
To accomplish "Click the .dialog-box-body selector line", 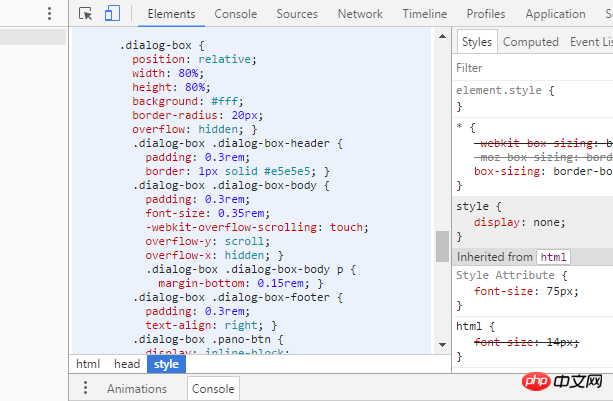I will pos(231,185).
